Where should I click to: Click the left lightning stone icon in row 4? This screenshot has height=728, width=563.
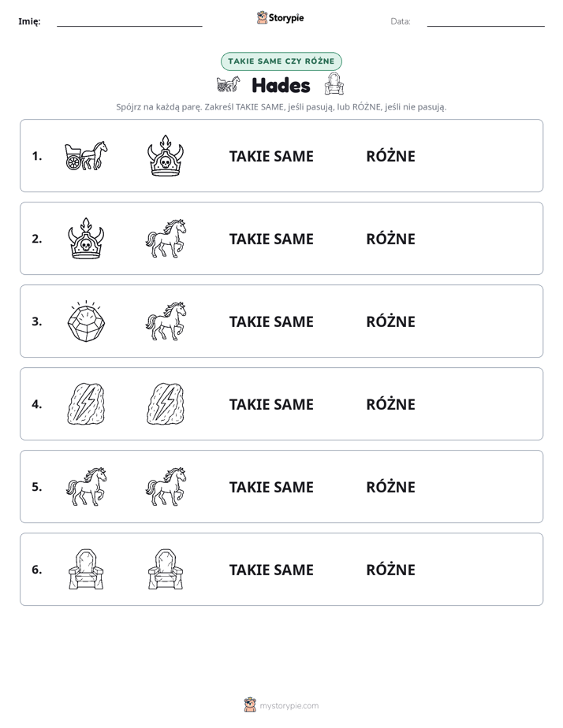[86, 404]
